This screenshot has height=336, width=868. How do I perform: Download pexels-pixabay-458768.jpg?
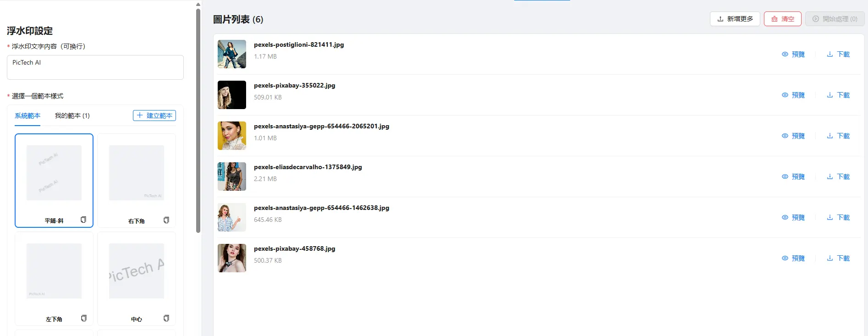[838, 258]
